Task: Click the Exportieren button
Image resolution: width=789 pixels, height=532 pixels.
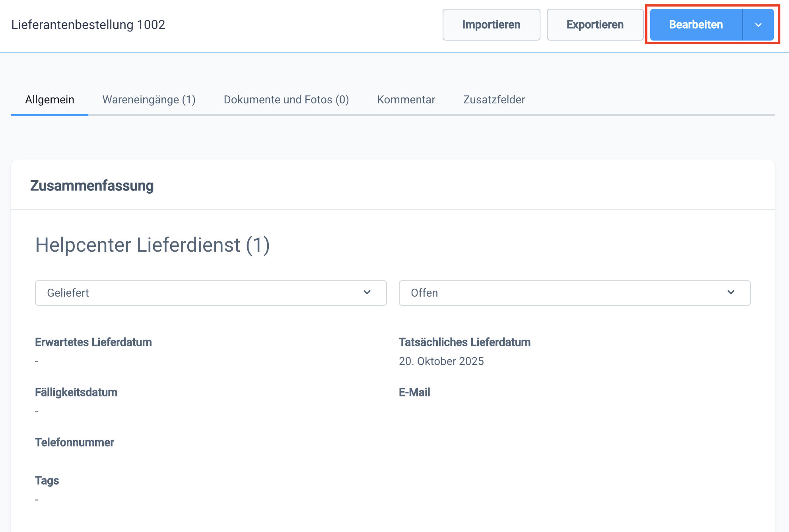Action: point(595,24)
